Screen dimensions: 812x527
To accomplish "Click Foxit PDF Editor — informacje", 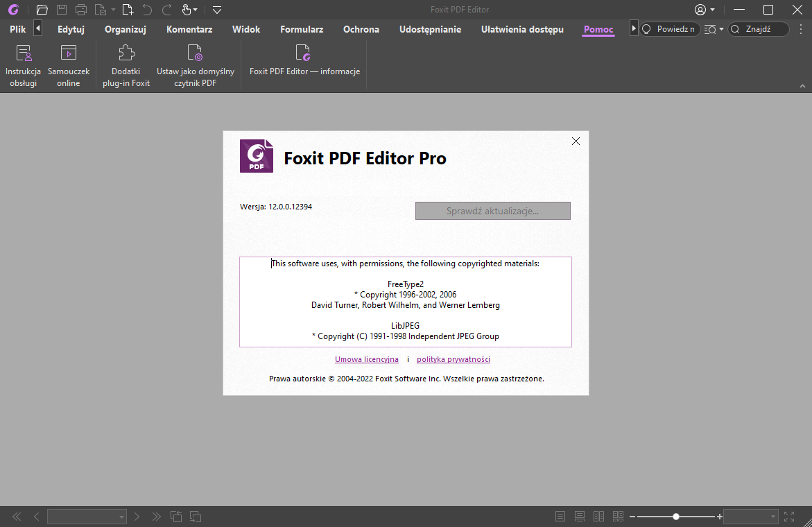I will (304, 60).
